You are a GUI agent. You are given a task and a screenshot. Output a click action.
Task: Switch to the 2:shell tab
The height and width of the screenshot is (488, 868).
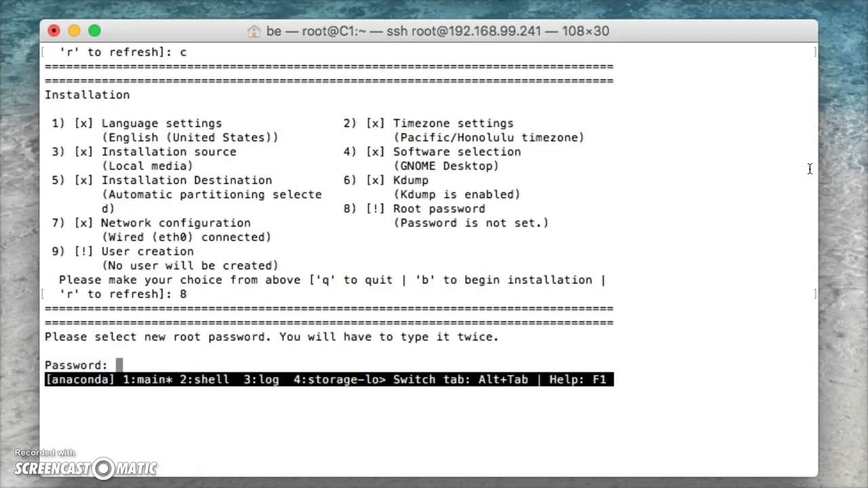[204, 380]
